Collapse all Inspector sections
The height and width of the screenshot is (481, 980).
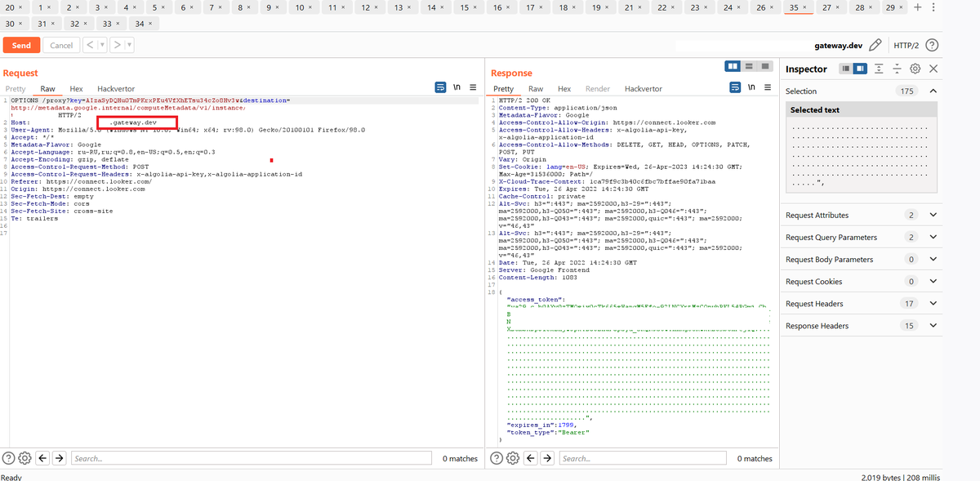(898, 69)
